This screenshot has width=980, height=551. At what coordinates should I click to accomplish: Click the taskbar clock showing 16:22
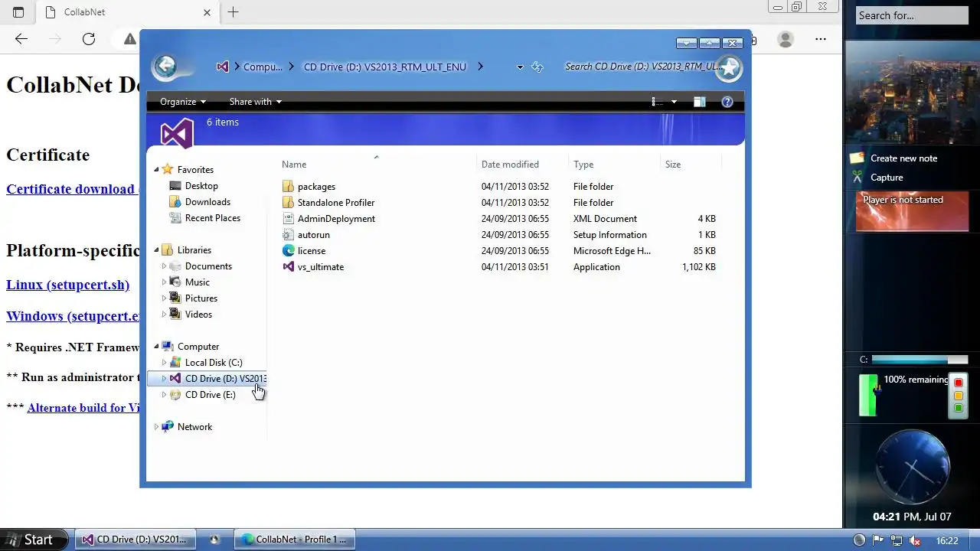pos(947,540)
